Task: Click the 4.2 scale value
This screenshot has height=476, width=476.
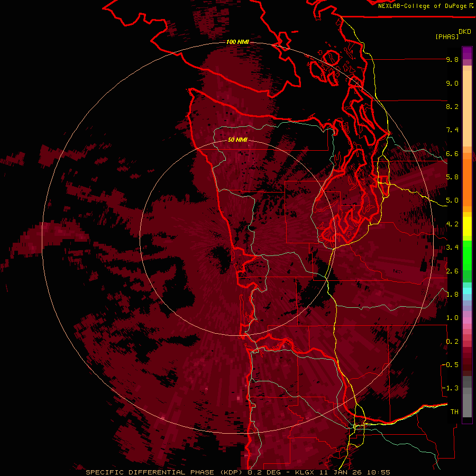Action: click(x=452, y=224)
